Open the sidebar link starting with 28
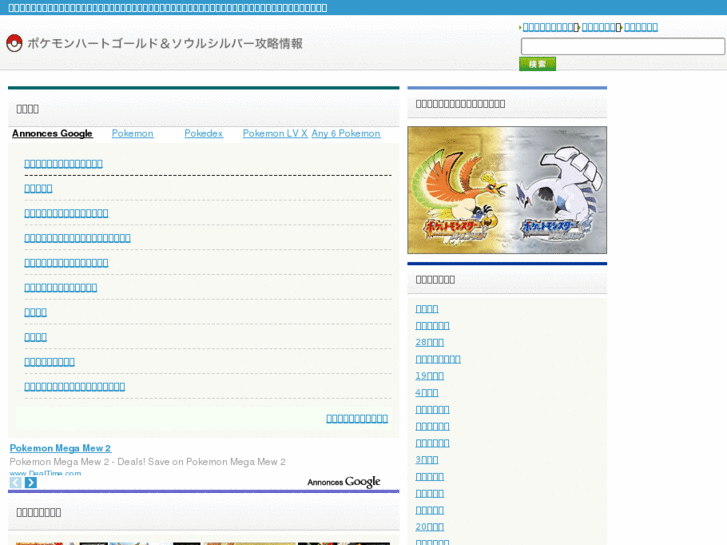 click(430, 342)
